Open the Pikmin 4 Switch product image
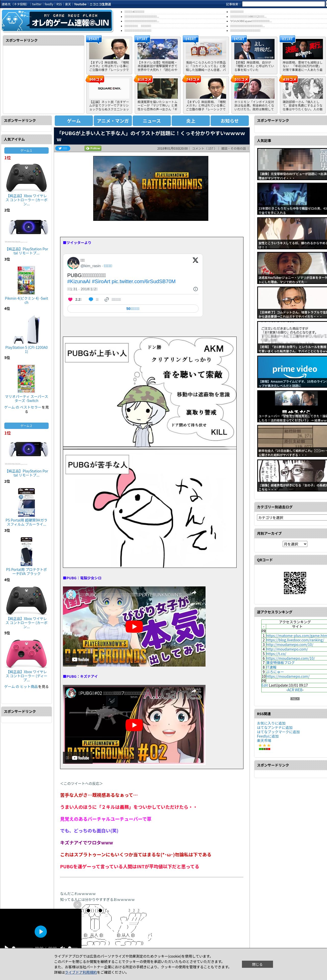The height and width of the screenshot is (980, 327). point(26,280)
